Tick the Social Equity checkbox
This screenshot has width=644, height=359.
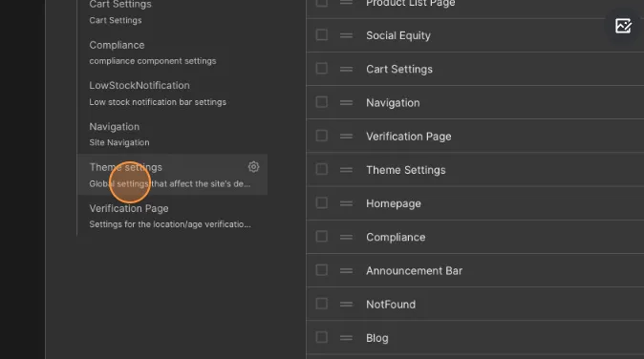(322, 35)
